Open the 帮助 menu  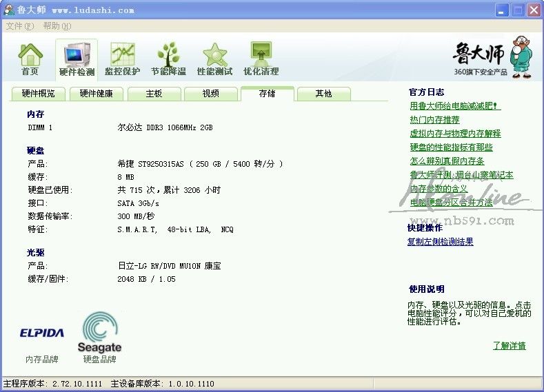[x=57, y=26]
